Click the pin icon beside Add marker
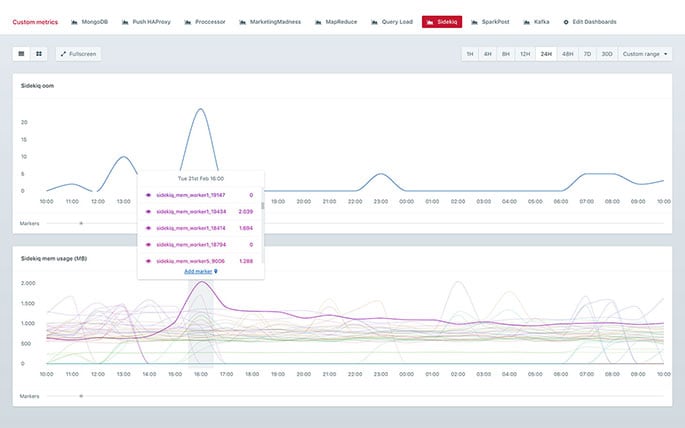The height and width of the screenshot is (428, 685). click(x=216, y=271)
